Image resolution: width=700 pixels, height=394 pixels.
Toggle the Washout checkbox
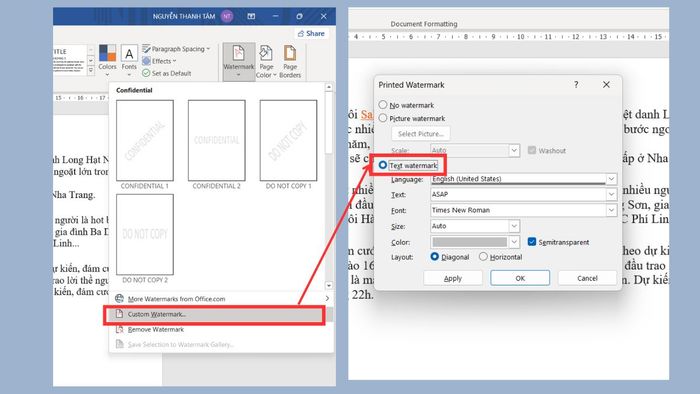point(532,150)
